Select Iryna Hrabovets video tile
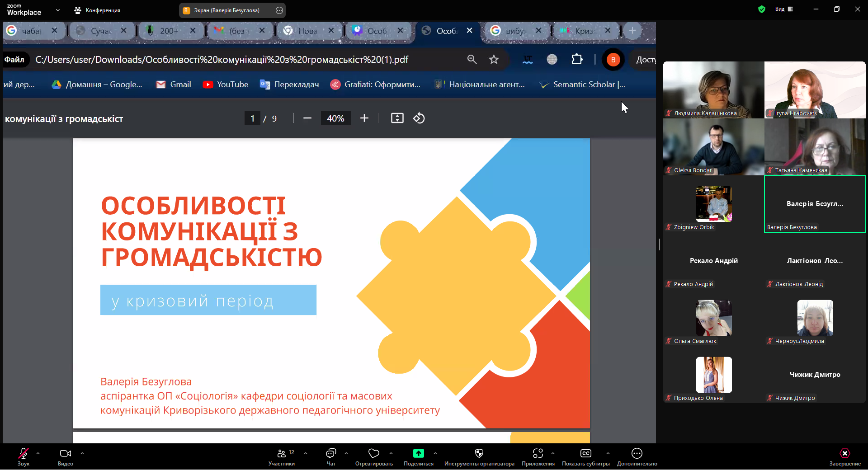The height and width of the screenshot is (470, 868). pos(815,90)
